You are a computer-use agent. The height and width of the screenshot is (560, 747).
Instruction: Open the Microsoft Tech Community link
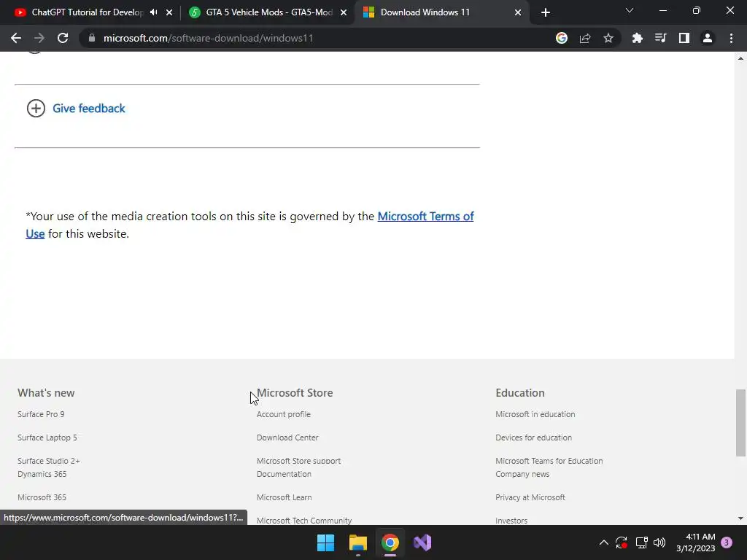[x=304, y=521]
